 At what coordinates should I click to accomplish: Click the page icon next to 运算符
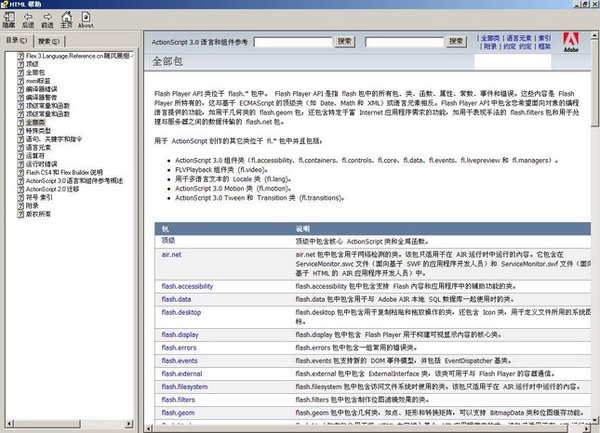(21, 156)
